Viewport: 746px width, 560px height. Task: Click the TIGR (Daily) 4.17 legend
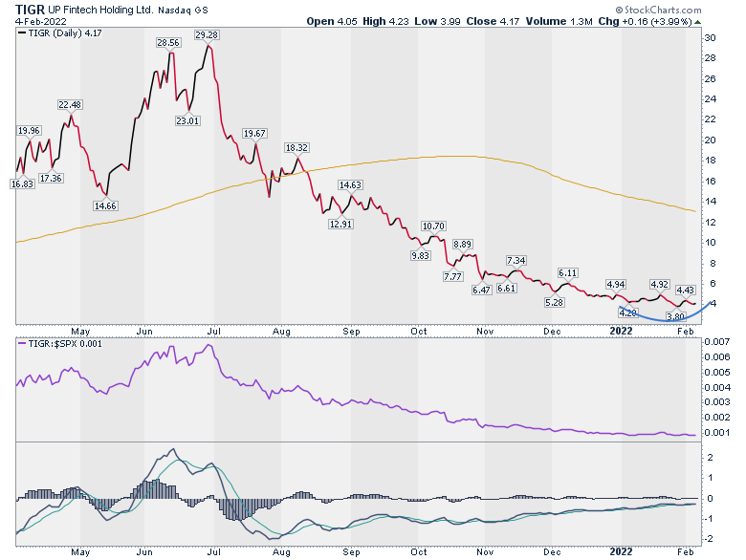[59, 33]
